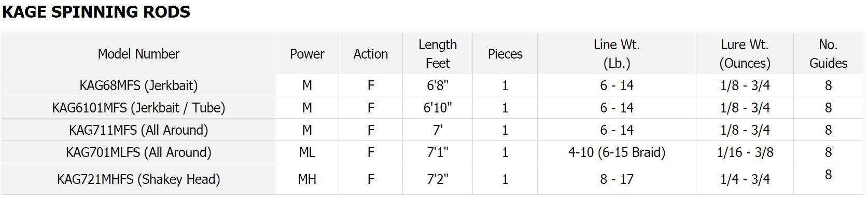Screen dimensions: 868x200
Task: Select the KAG701MLFS (All Around) model
Action: pos(138,152)
